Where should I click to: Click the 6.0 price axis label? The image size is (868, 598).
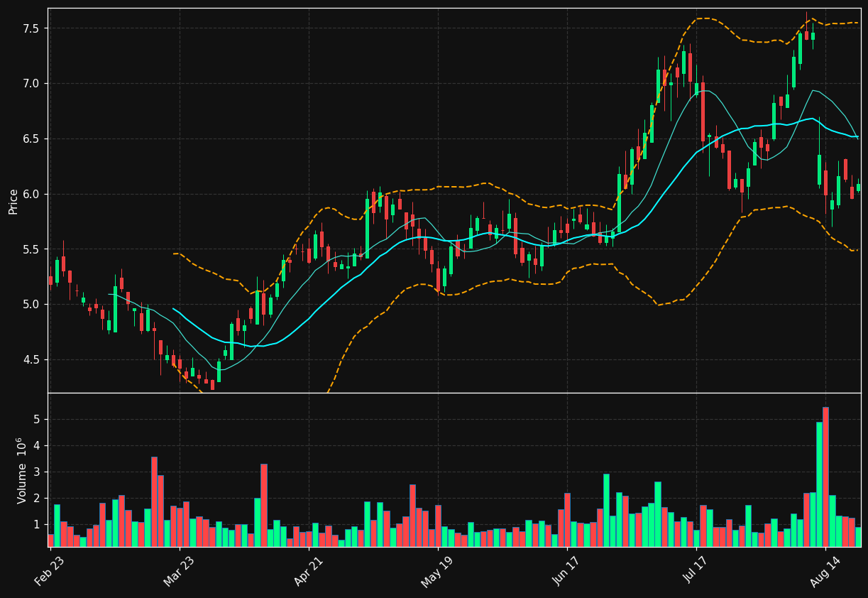click(x=31, y=194)
